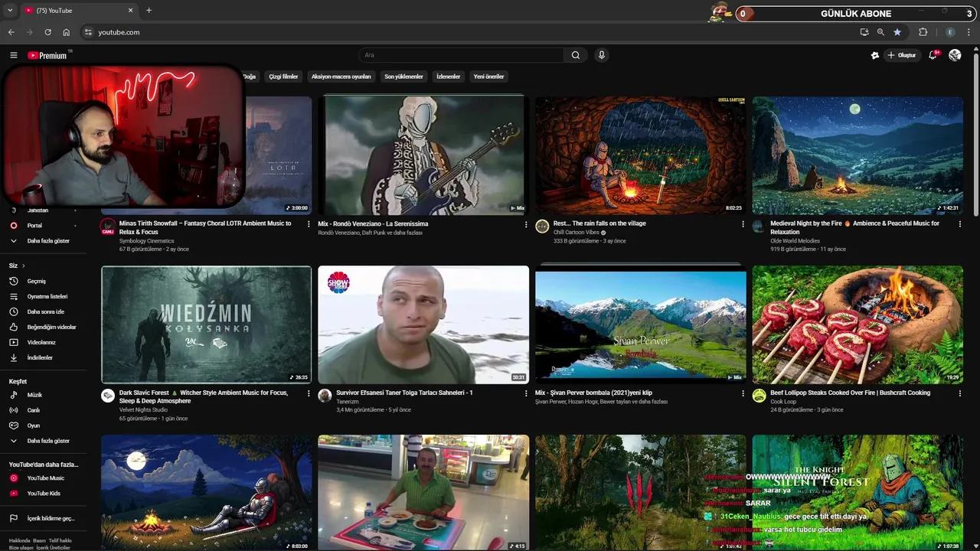The width and height of the screenshot is (980, 551).
Task: Close the YouTube browser tab
Action: pyautogui.click(x=130, y=10)
